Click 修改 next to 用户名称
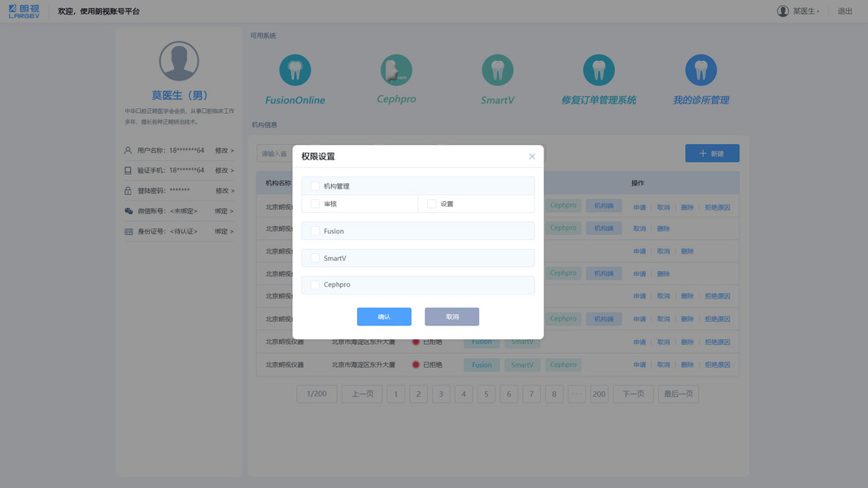 [225, 150]
